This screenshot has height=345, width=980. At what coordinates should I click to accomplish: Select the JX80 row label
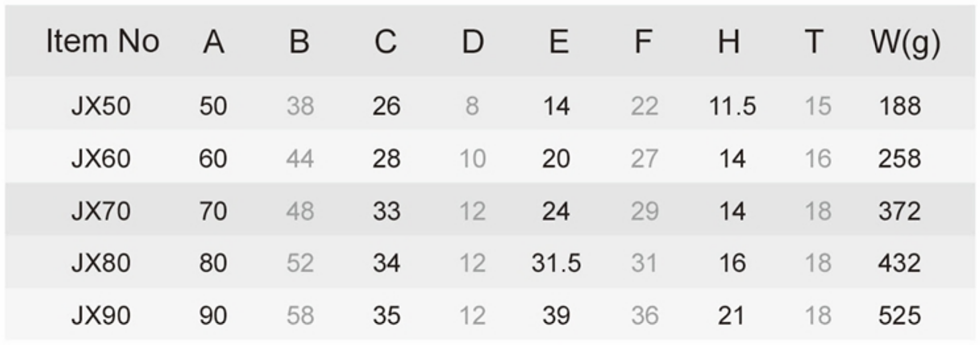pyautogui.click(x=101, y=263)
